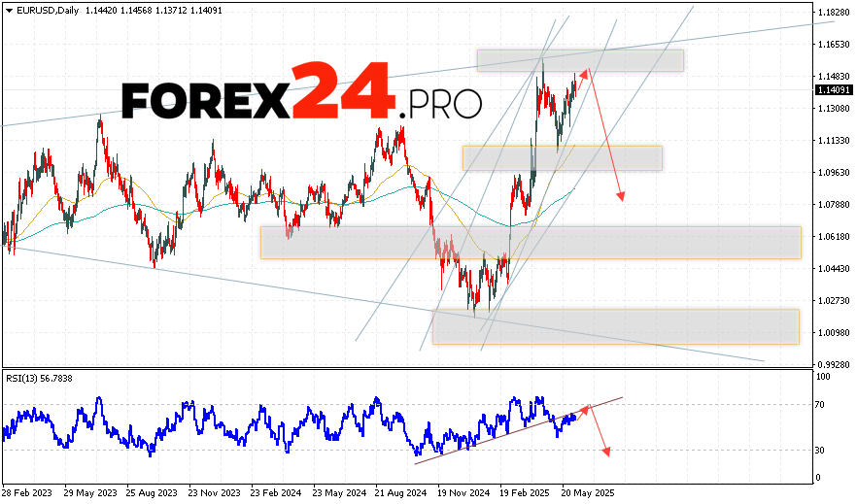Click the RSI 70 level axis label
857x504 pixels.
822,404
